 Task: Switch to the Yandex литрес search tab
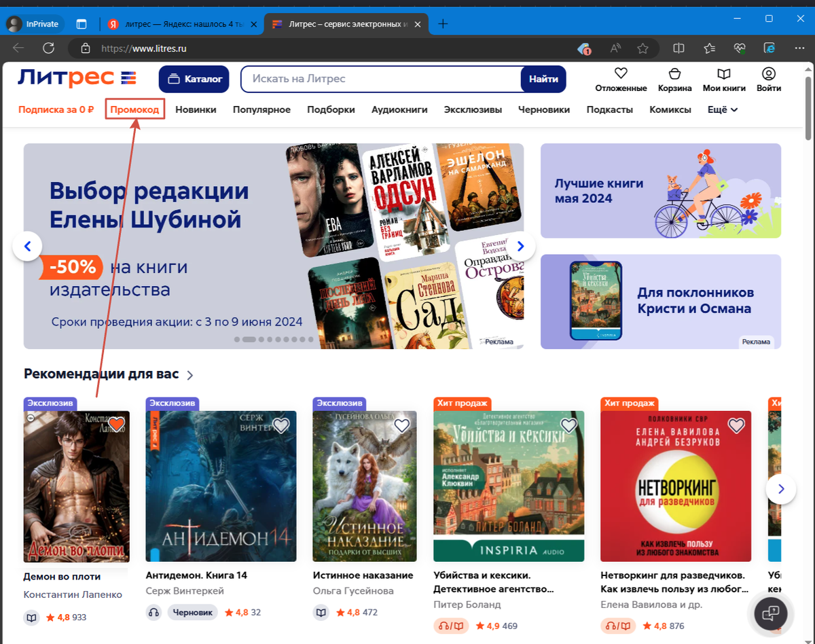pyautogui.click(x=181, y=24)
